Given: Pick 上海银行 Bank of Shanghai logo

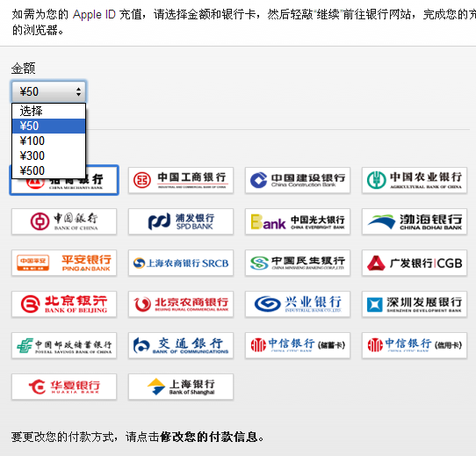Looking at the screenshot, I should (x=181, y=387).
